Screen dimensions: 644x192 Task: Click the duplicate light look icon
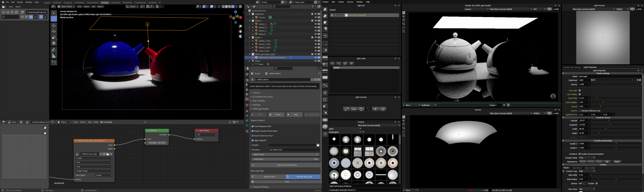[345, 63]
